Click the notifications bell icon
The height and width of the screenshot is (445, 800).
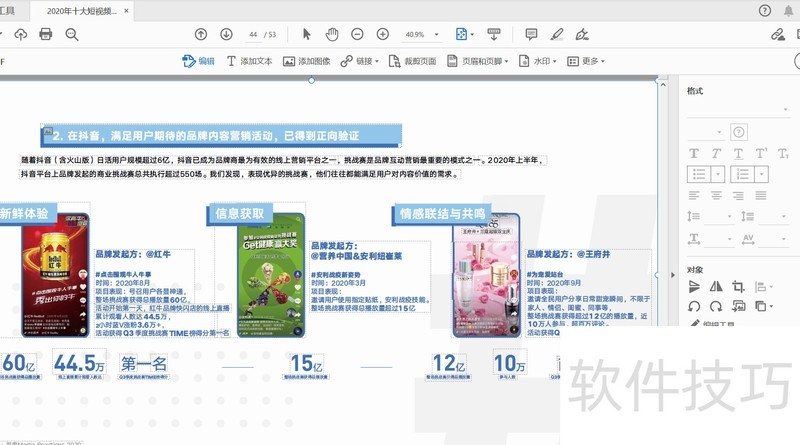[789, 10]
